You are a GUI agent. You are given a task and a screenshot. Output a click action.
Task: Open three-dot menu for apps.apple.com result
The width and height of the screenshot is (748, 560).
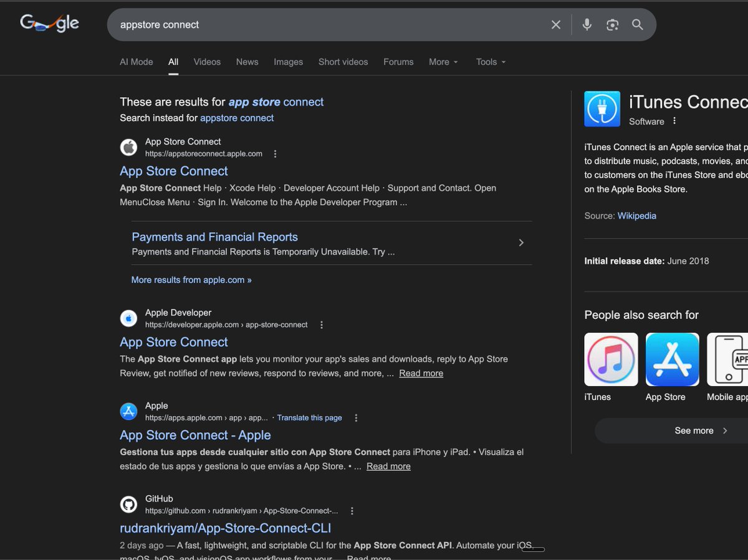pyautogui.click(x=356, y=418)
